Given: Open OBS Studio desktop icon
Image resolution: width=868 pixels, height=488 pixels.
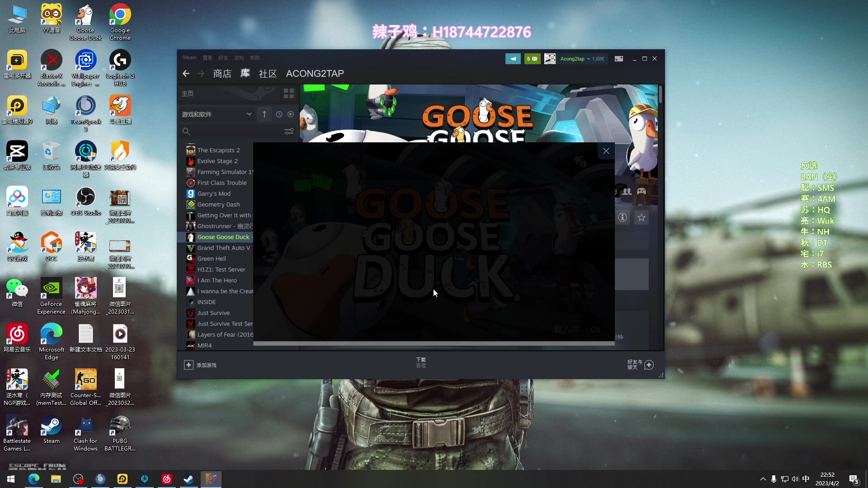Looking at the screenshot, I should click(85, 202).
